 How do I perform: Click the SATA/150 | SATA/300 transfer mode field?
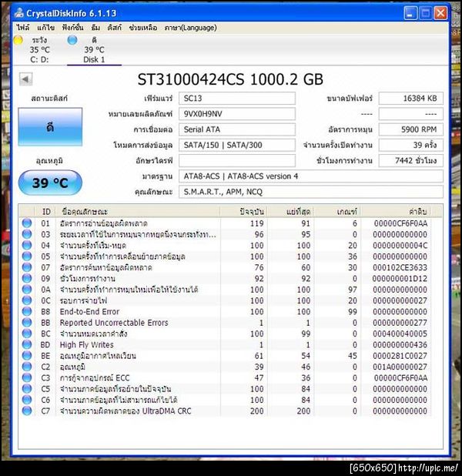237,145
